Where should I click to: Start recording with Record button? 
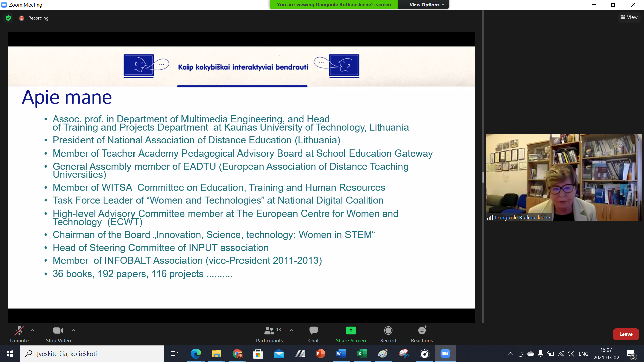(x=388, y=334)
